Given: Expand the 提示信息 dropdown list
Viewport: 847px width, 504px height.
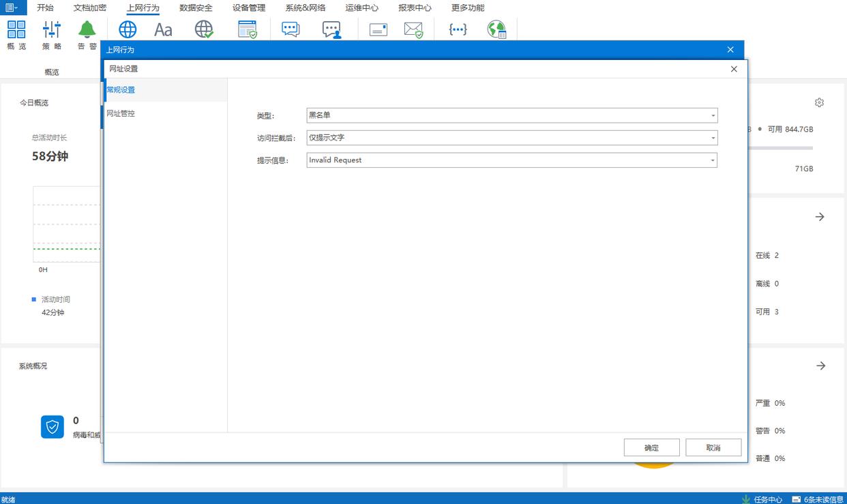Looking at the screenshot, I should 511,160.
